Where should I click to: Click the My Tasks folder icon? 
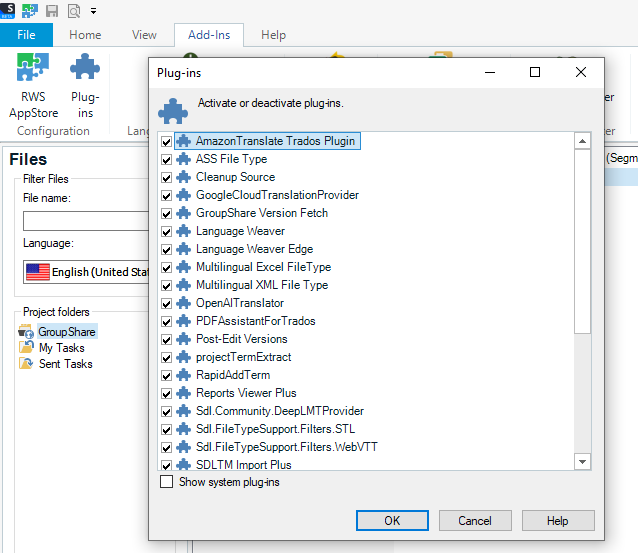(26, 347)
